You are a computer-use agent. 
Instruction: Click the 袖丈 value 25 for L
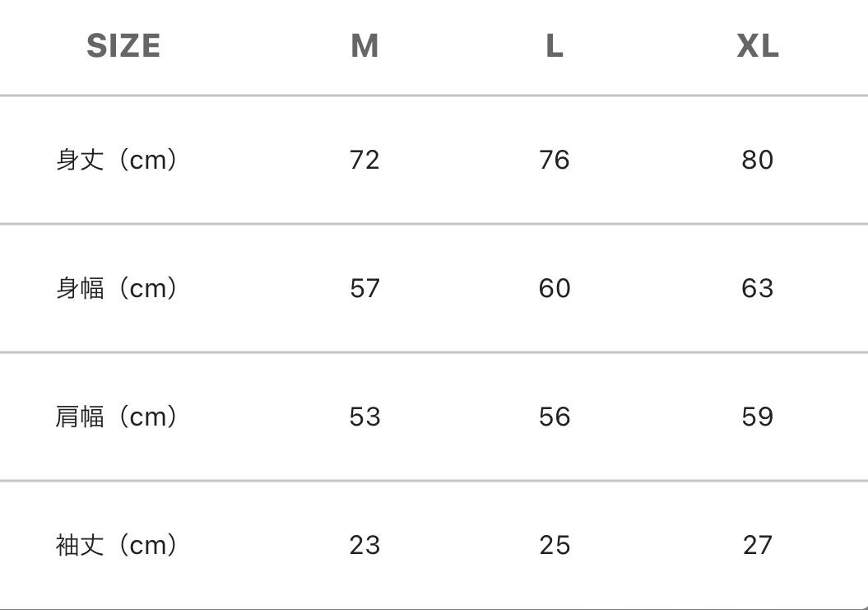(x=555, y=545)
